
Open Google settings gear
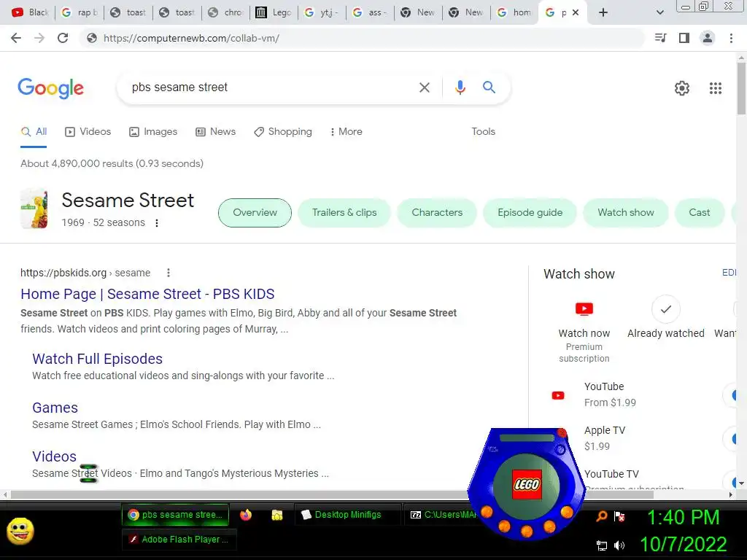682,88
